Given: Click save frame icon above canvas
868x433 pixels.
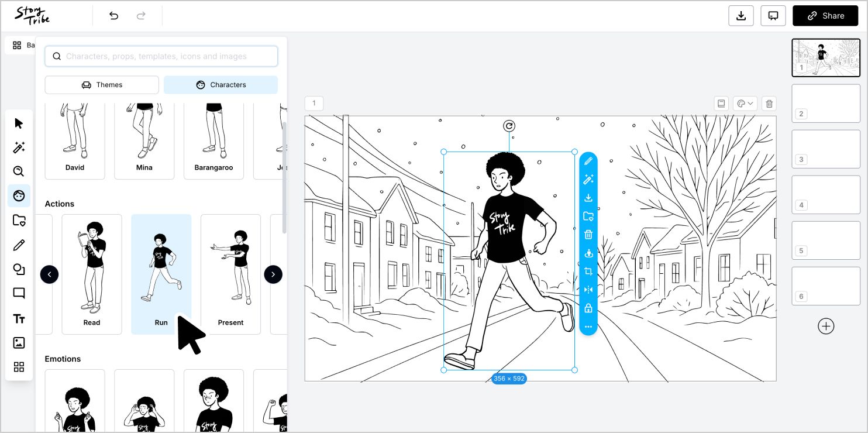Looking at the screenshot, I should click(x=722, y=104).
